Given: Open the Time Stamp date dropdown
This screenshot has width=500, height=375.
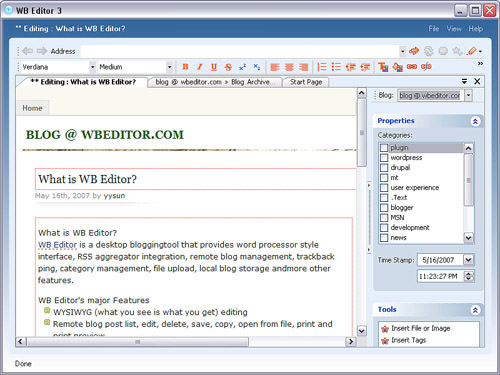Looking at the screenshot, I should point(468,260).
